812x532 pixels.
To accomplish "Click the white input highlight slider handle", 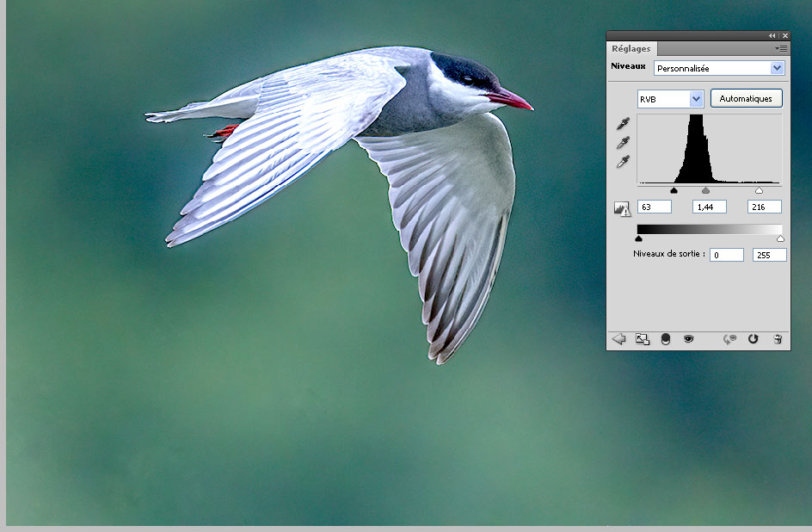I will click(x=759, y=190).
